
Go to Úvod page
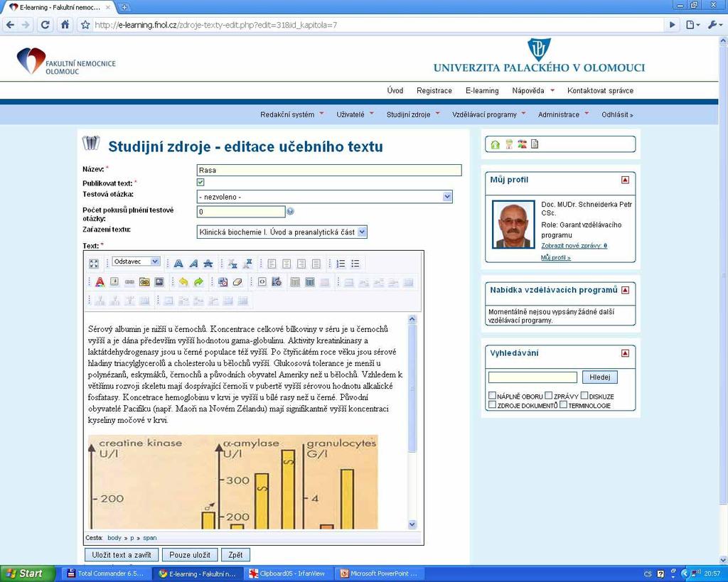(395, 90)
